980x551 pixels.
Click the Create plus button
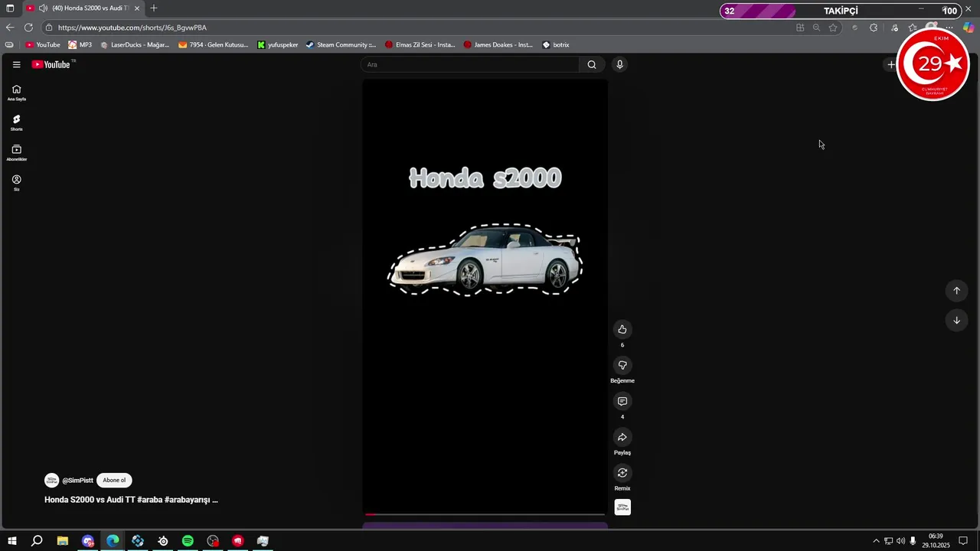pos(890,64)
